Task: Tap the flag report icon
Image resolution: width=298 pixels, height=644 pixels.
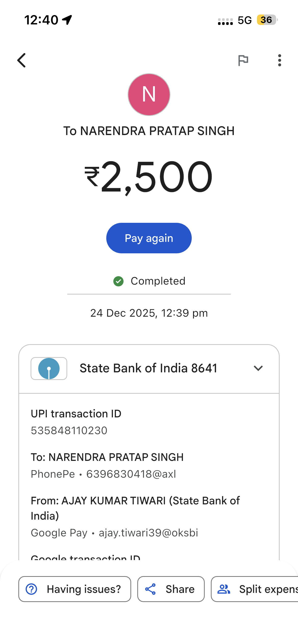Action: click(243, 60)
